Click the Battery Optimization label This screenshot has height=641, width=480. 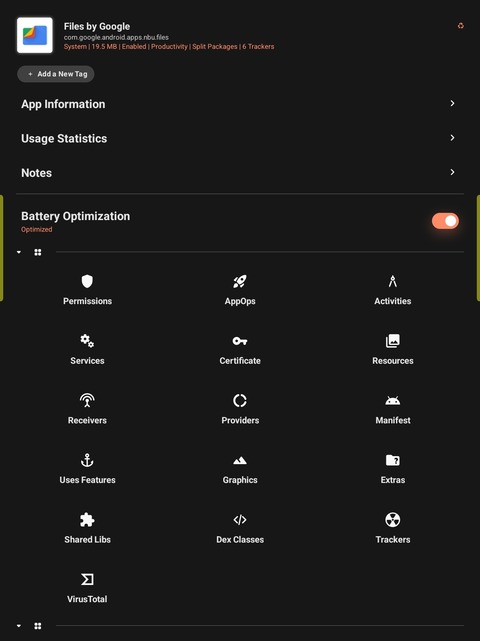(x=76, y=216)
